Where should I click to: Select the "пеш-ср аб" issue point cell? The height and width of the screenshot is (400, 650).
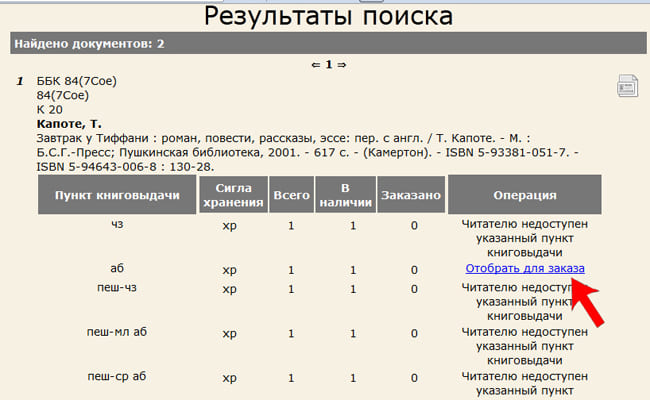point(117,377)
